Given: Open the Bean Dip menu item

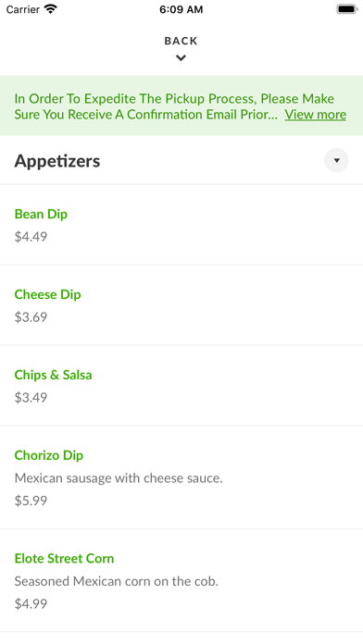Looking at the screenshot, I should tap(181, 225).
